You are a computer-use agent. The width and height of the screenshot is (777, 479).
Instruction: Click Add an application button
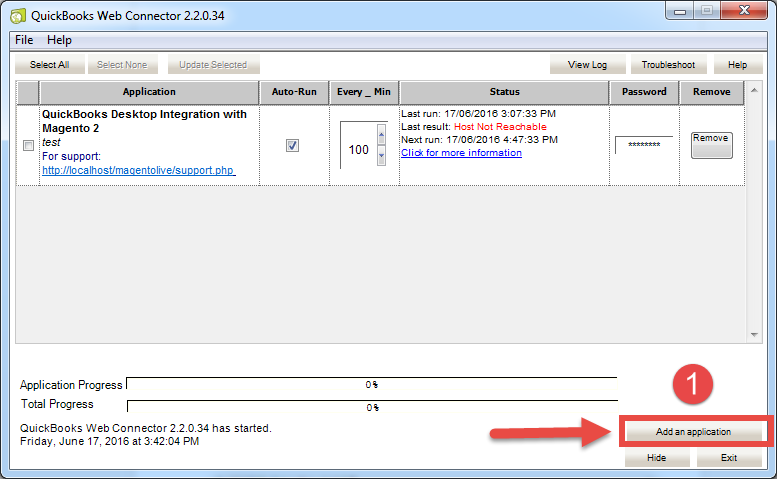(x=693, y=432)
